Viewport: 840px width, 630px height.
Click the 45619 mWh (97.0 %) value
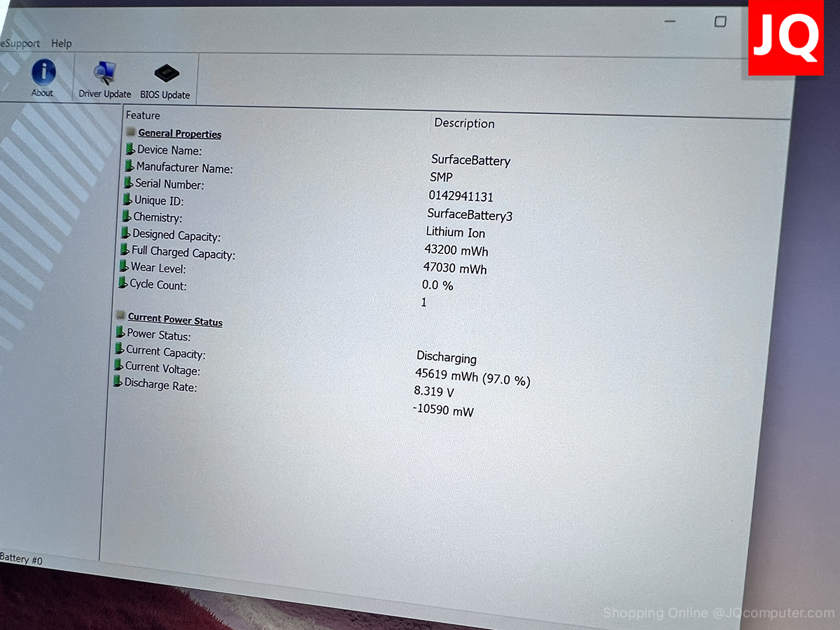pos(473,377)
